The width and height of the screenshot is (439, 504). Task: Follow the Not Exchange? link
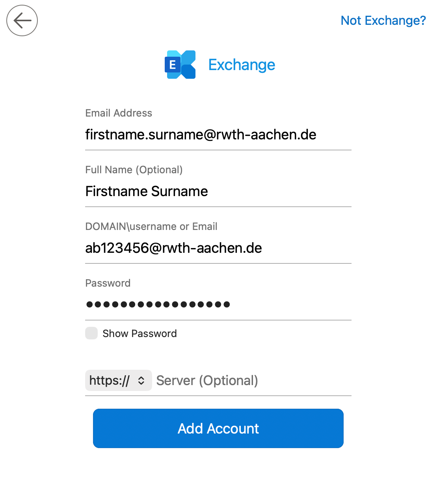click(x=383, y=20)
